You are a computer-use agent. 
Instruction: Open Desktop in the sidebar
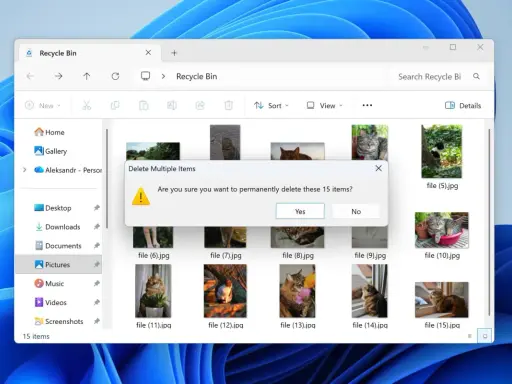[x=53, y=208]
